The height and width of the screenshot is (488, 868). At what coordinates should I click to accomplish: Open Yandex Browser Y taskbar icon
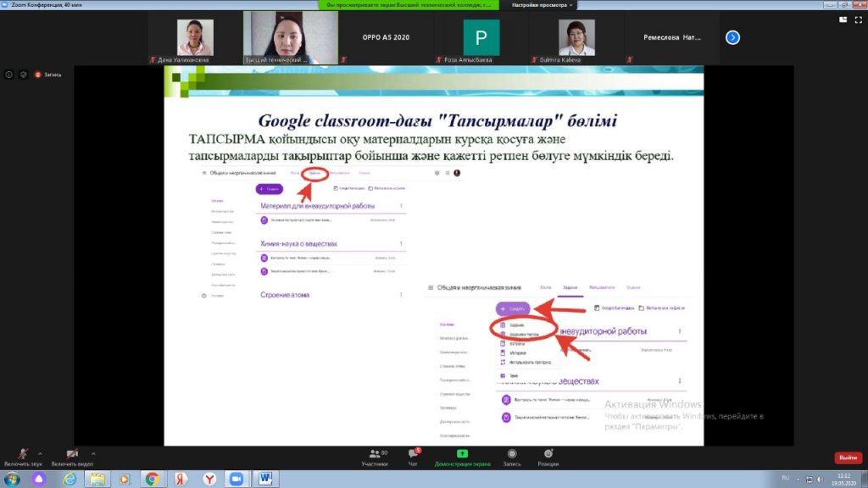(209, 479)
